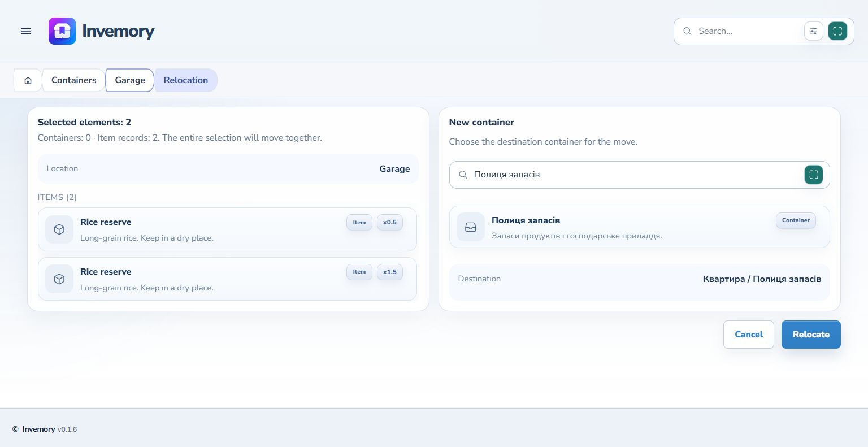Open Containers breadcrumb
The height and width of the screenshot is (447, 868).
73,80
